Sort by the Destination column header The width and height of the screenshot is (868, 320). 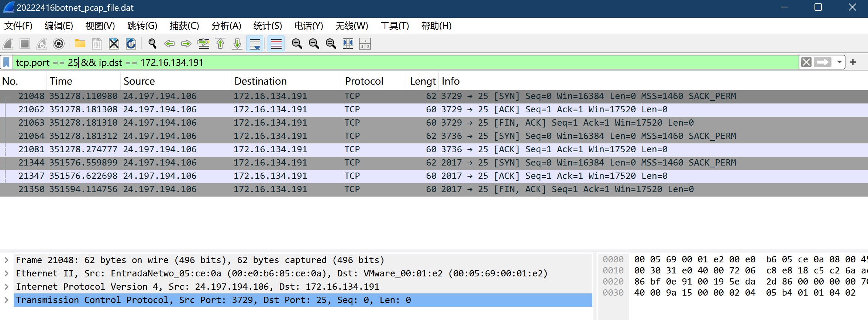tap(287, 81)
